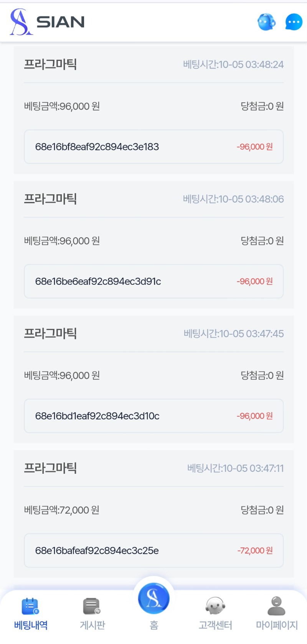Open bet record 68e16bafeaf92c894ec3c25e

pos(97,550)
